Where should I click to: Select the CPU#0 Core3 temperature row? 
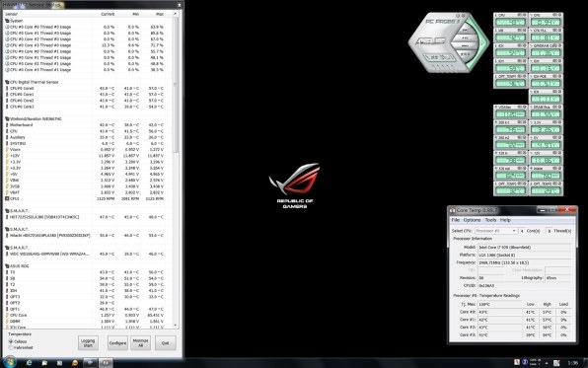click(x=85, y=107)
